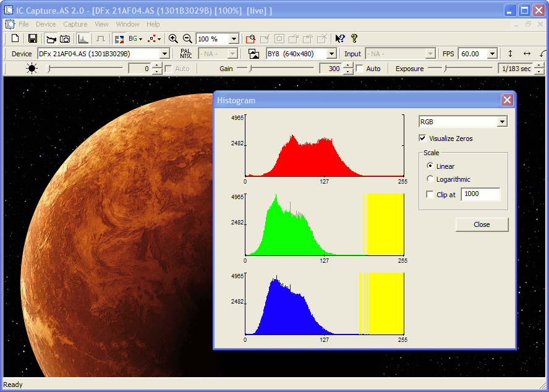Screen dimensions: 549x392
Task: Open the BG Bayer pattern dropdown
Action: tap(135, 39)
